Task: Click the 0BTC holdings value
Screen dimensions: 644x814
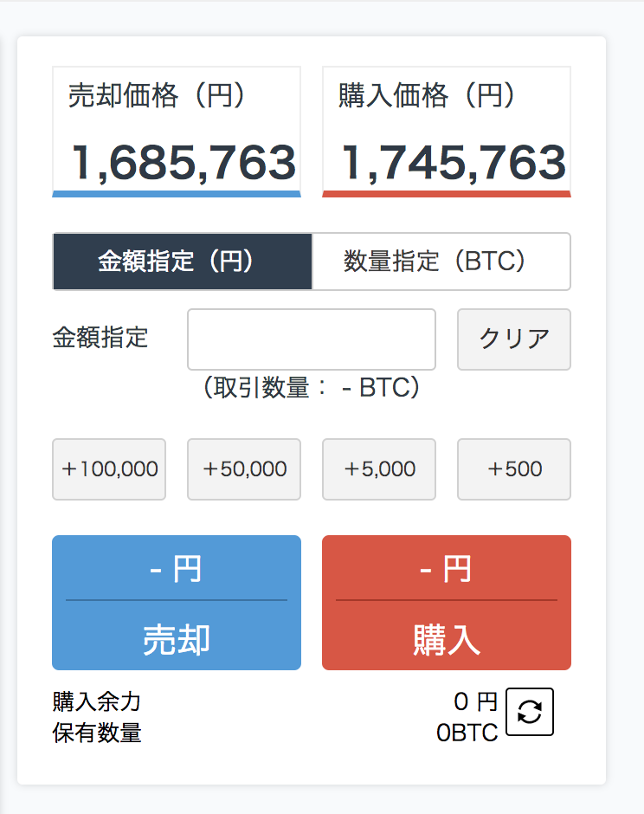Action: (x=467, y=733)
